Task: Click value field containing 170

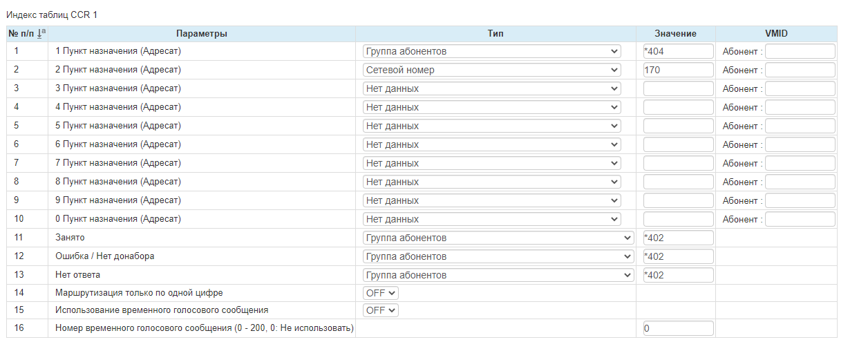Action: point(678,70)
